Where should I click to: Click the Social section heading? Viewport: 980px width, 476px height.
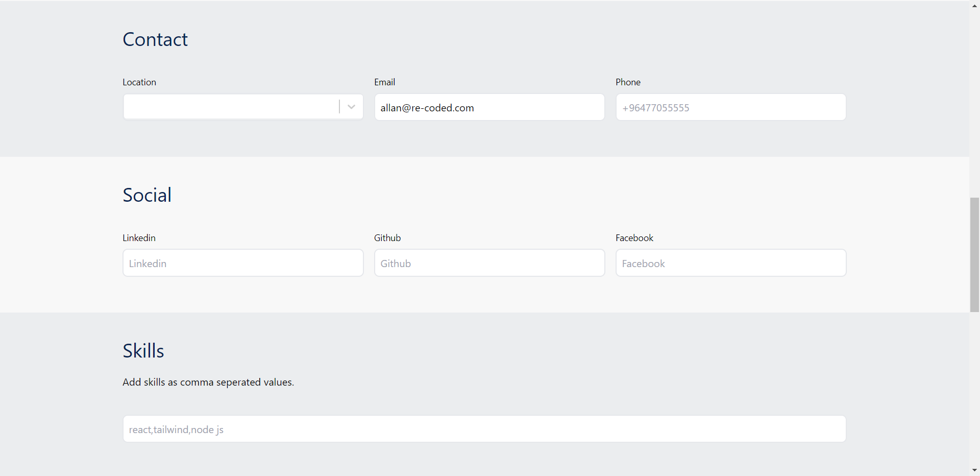click(147, 195)
